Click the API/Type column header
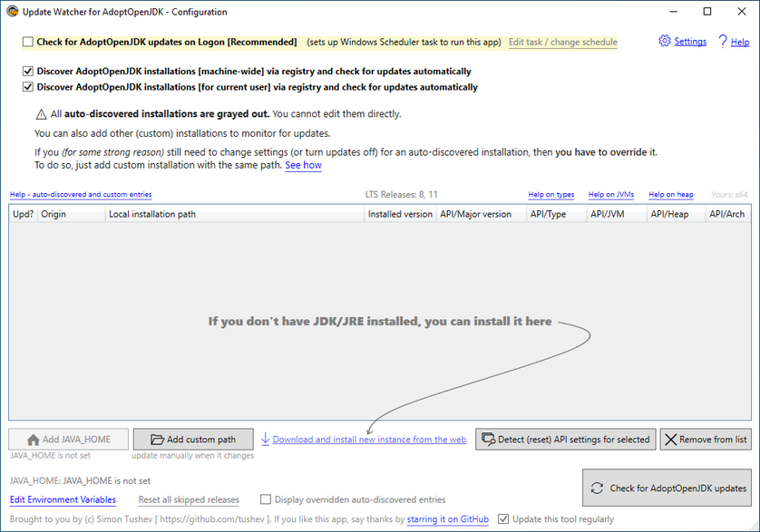Image resolution: width=760 pixels, height=532 pixels. pyautogui.click(x=557, y=214)
